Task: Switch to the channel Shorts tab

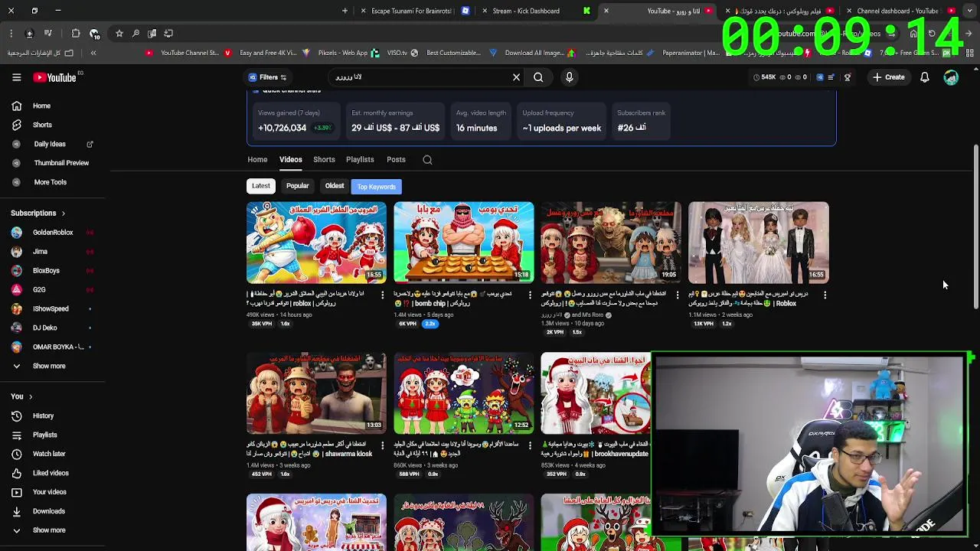Action: pos(324,160)
